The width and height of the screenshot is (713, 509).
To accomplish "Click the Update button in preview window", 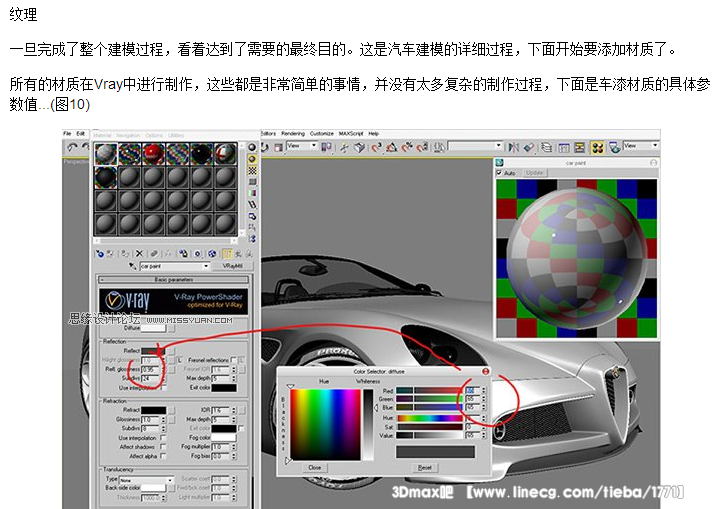I will [x=534, y=173].
